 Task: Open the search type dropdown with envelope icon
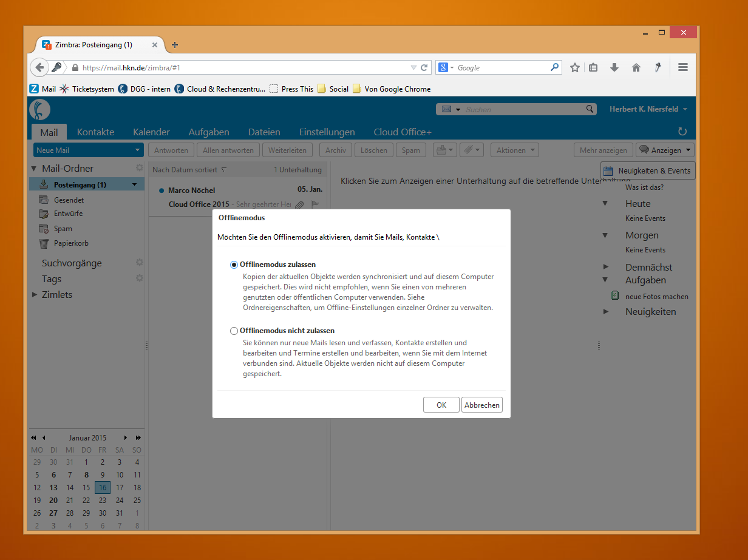pyautogui.click(x=449, y=109)
